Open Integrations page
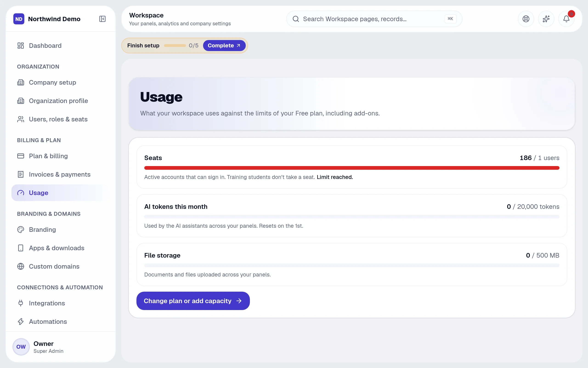 click(61, 303)
